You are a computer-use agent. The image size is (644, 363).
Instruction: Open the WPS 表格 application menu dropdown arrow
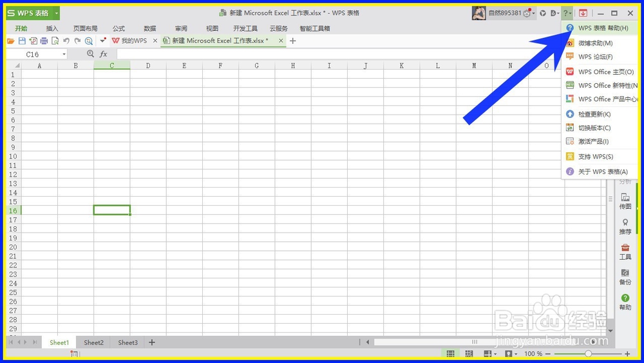click(57, 13)
